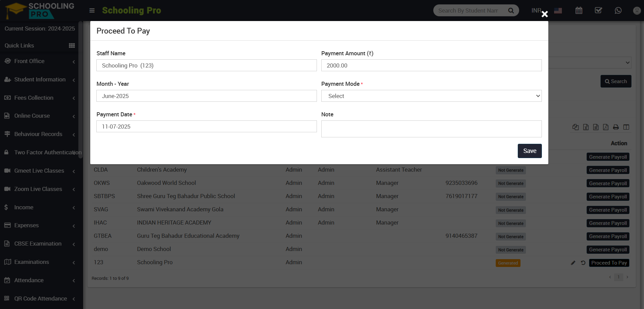This screenshot has height=309, width=644.
Task: Click the Excel export icon
Action: [586, 127]
